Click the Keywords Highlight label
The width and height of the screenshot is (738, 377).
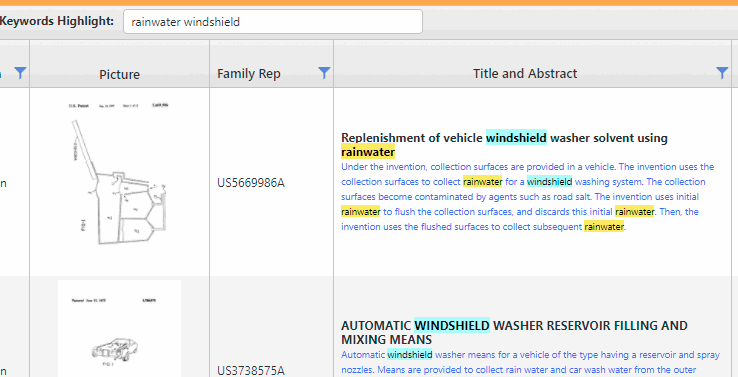pyautogui.click(x=57, y=21)
